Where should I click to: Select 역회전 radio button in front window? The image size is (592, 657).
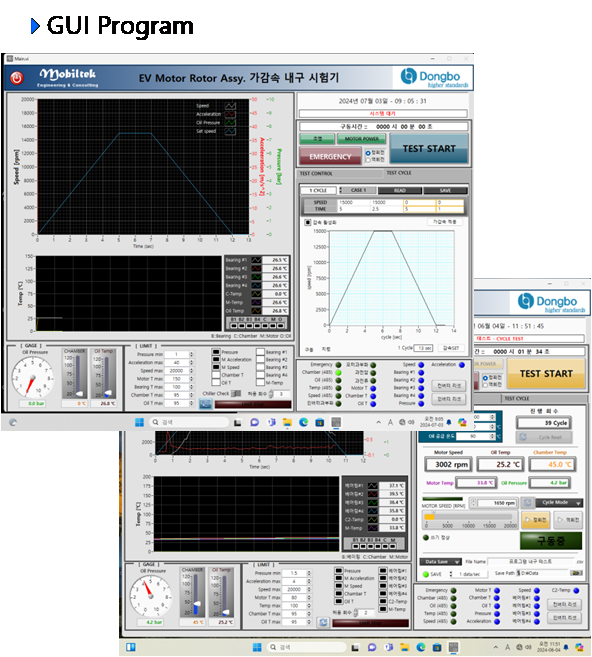click(x=368, y=160)
